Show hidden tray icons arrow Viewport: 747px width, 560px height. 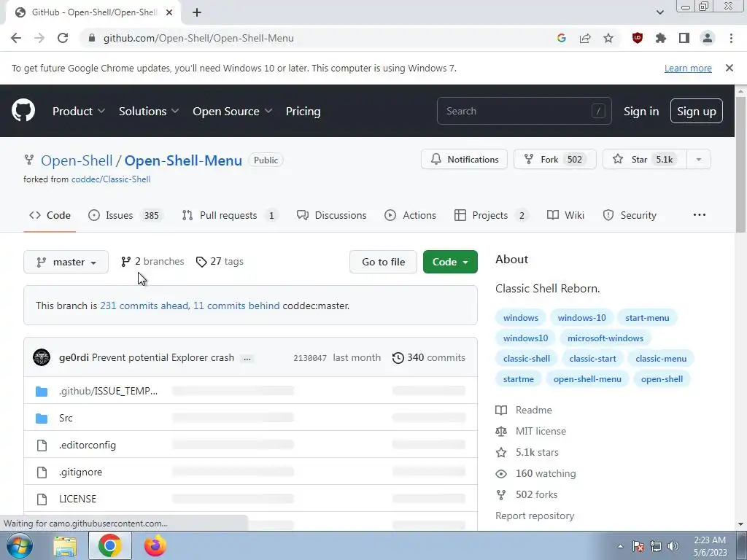pos(620,546)
